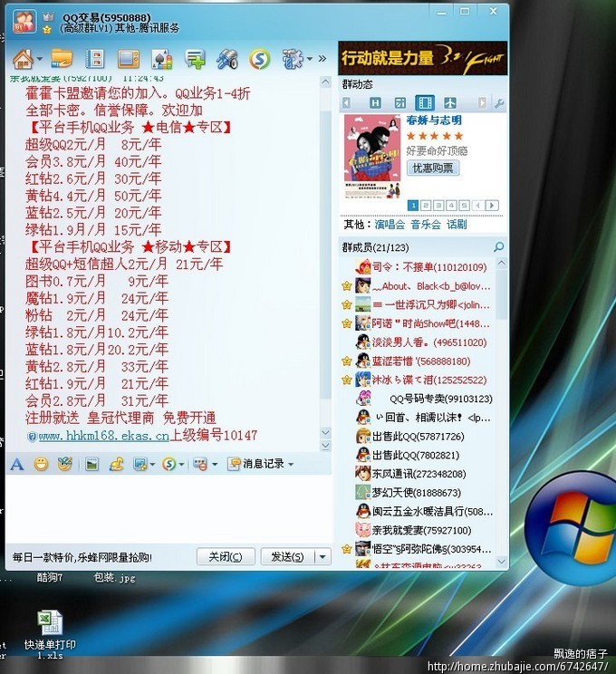Go to page 3 of promotions
The width and height of the screenshot is (616, 674).
(439, 206)
